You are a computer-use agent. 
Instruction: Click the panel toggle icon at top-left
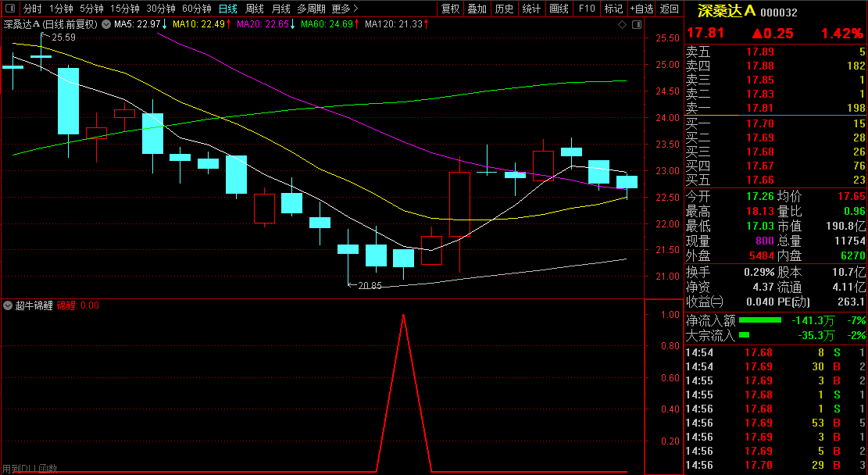10,9
